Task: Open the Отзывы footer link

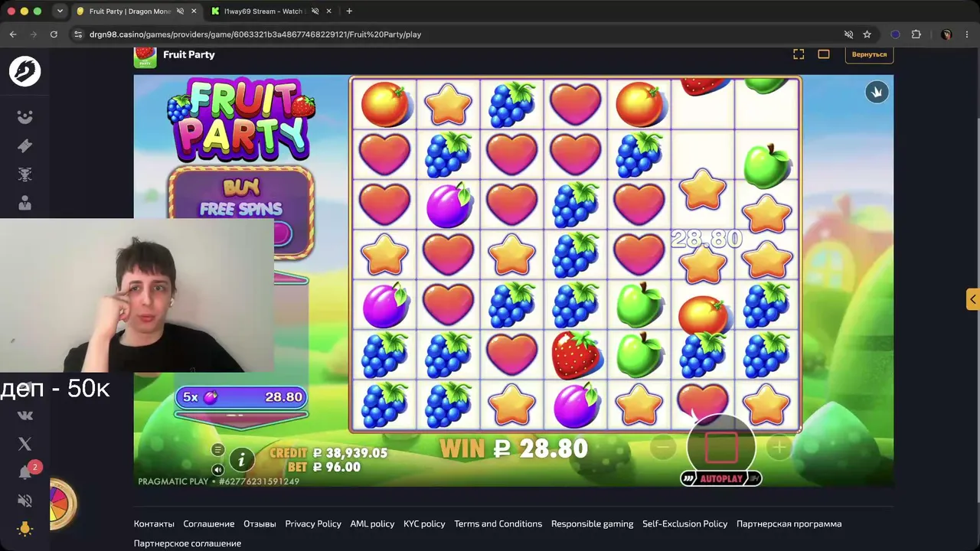Action: point(260,524)
